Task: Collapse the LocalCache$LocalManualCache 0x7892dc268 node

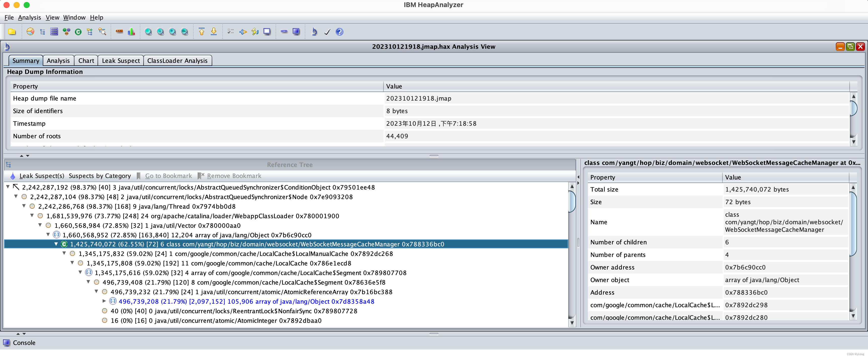Action: click(x=64, y=253)
